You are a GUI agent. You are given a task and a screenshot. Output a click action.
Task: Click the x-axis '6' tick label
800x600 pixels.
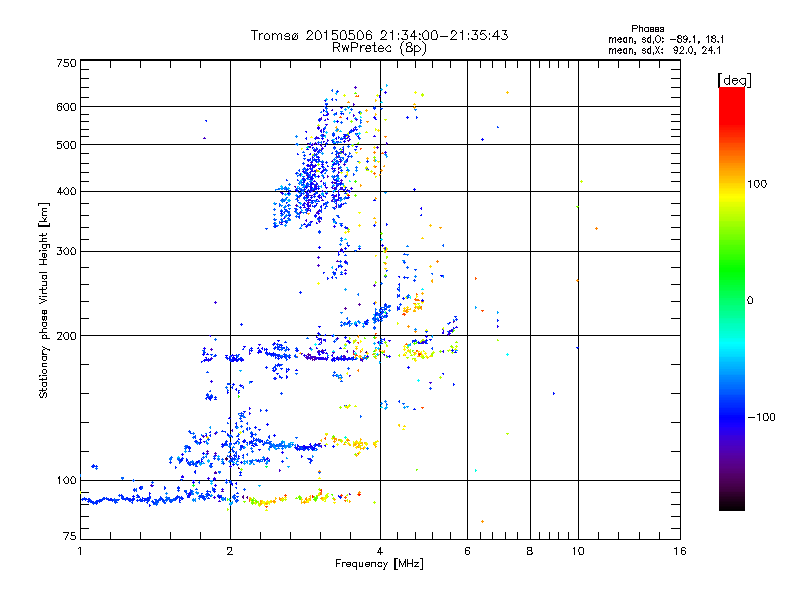coord(467,551)
